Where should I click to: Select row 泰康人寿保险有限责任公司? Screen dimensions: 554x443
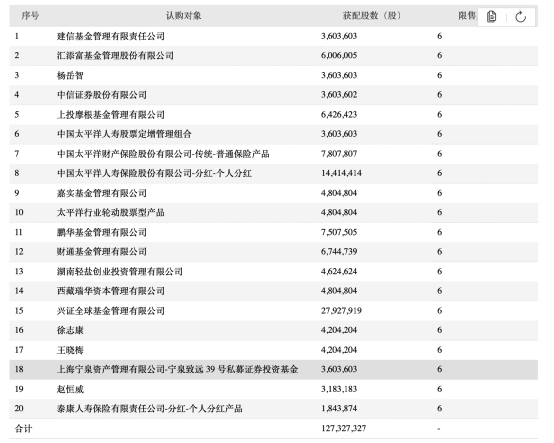274,408
